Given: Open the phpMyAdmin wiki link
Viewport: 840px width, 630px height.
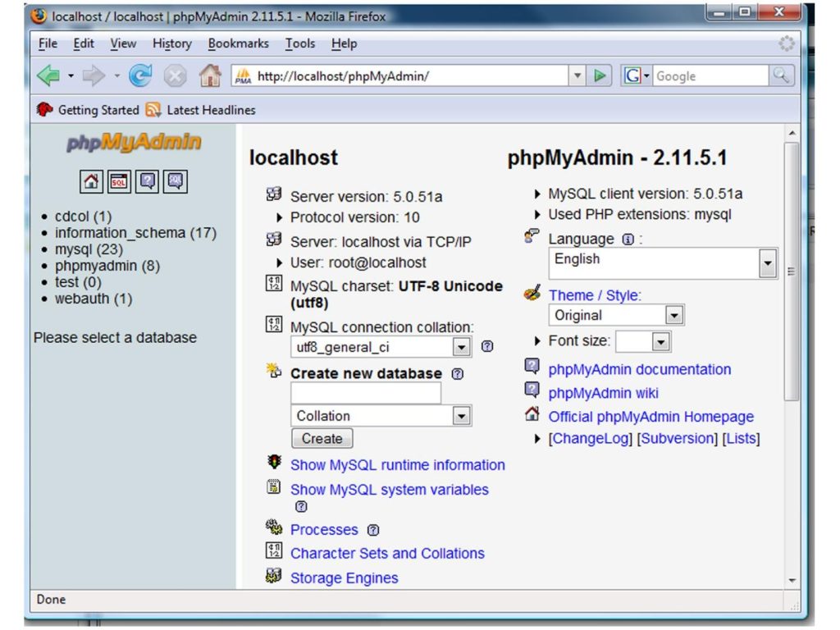Looking at the screenshot, I should 603,393.
